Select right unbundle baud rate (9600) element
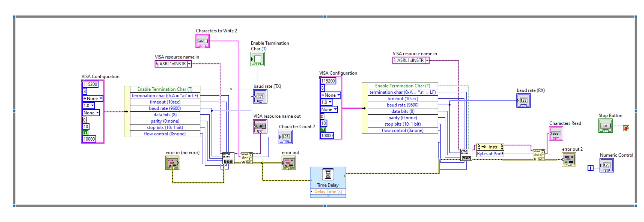This screenshot has height=222, width=644. 403,105
